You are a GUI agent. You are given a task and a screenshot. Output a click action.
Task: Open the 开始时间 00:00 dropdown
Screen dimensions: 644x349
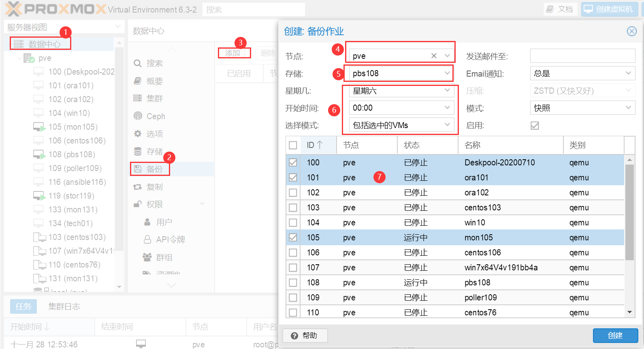click(447, 108)
